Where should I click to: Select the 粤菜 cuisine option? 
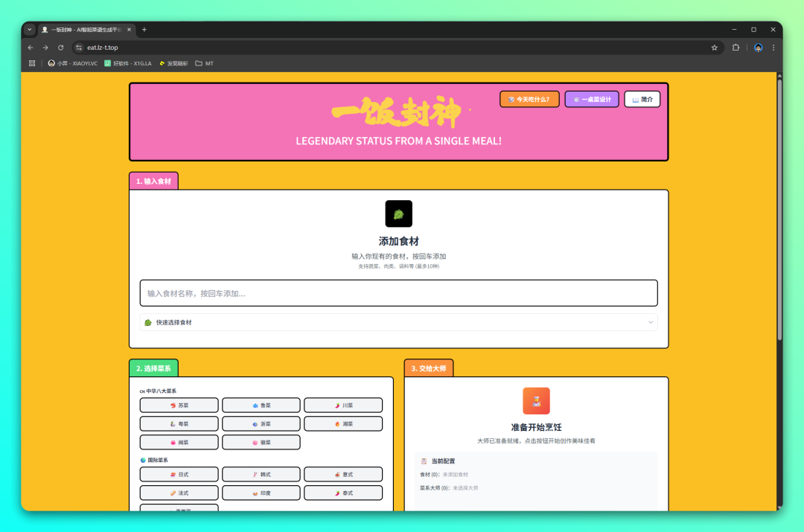(179, 424)
